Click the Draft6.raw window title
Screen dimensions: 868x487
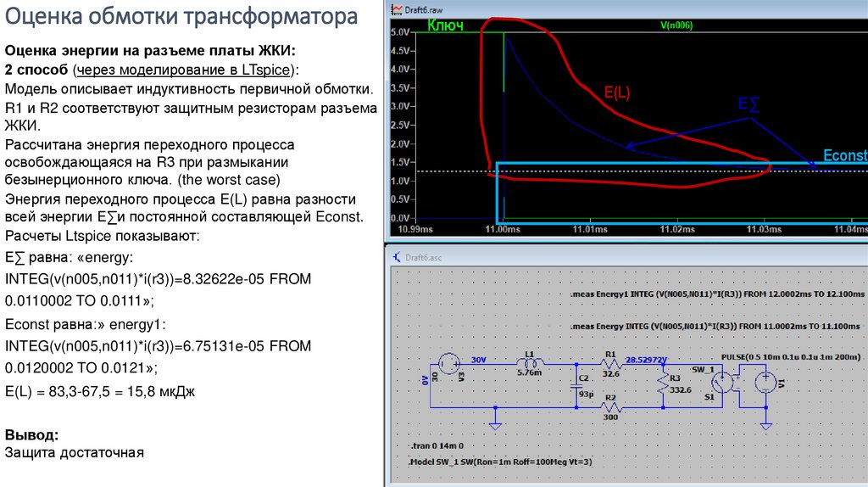click(x=424, y=9)
